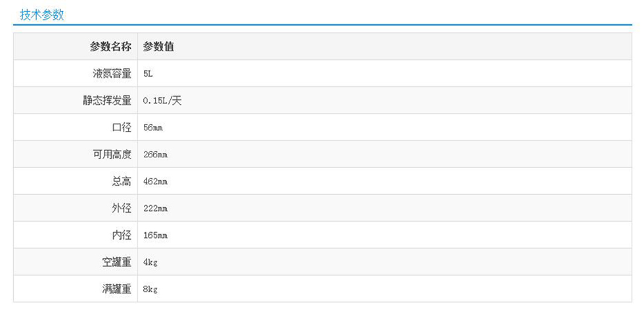Click the 165mm value
The height and width of the screenshot is (310, 644).
coord(155,236)
